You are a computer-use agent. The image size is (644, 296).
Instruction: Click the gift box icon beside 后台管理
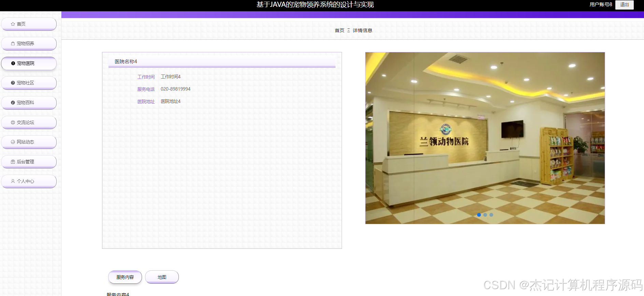pyautogui.click(x=13, y=162)
